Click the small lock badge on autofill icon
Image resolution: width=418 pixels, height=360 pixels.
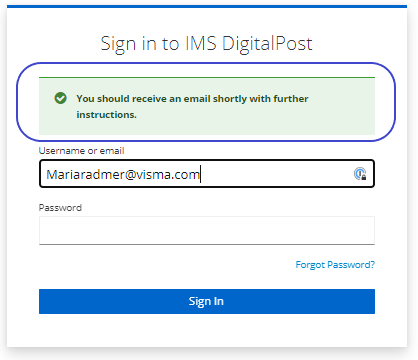click(364, 177)
